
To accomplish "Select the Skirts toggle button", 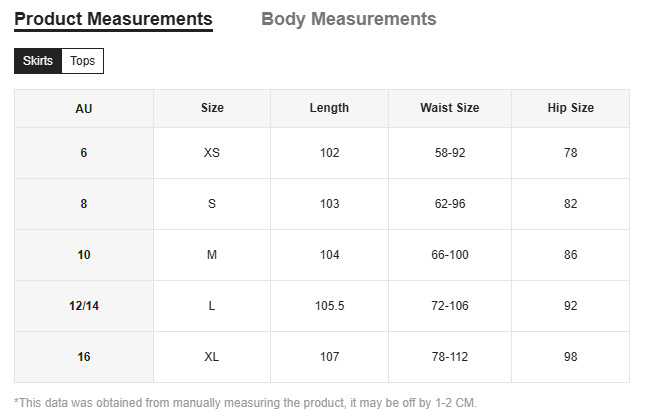I will click(x=38, y=61).
